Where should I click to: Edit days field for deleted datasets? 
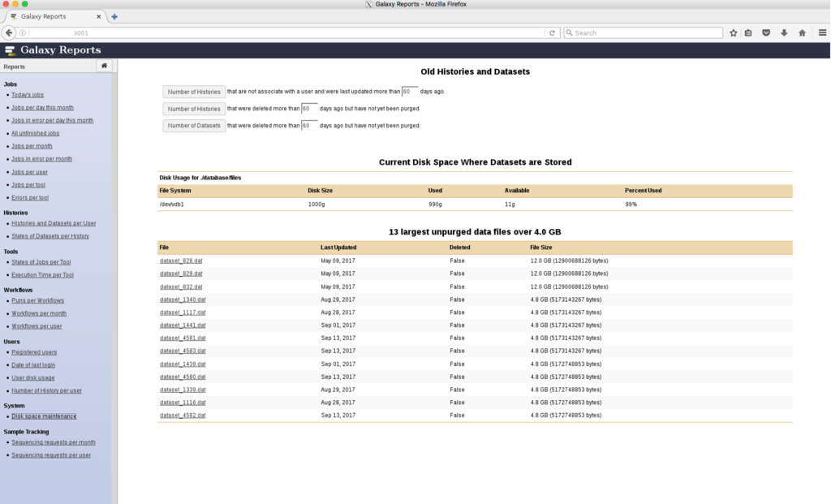[x=309, y=126]
